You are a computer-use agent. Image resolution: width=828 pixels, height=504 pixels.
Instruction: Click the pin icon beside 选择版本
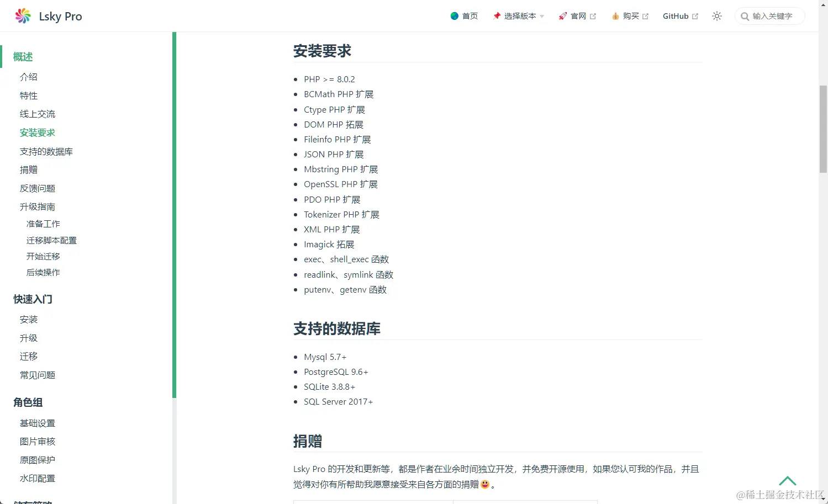pyautogui.click(x=497, y=16)
